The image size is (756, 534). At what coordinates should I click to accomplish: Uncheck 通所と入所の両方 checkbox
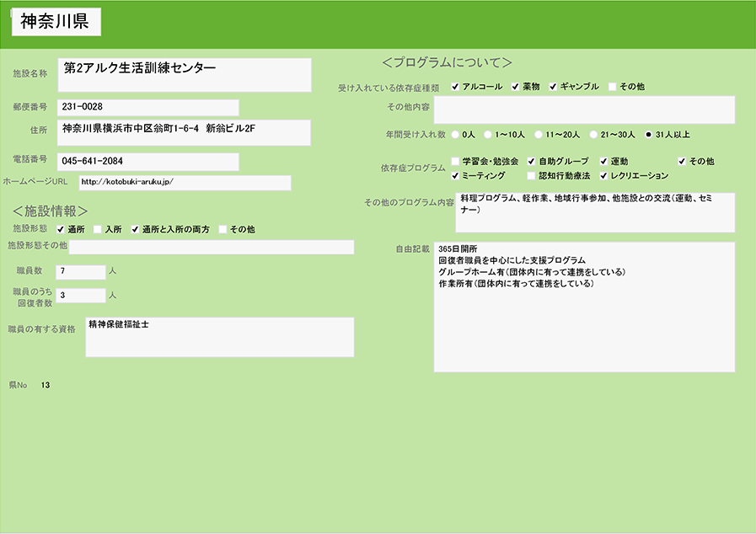point(135,229)
